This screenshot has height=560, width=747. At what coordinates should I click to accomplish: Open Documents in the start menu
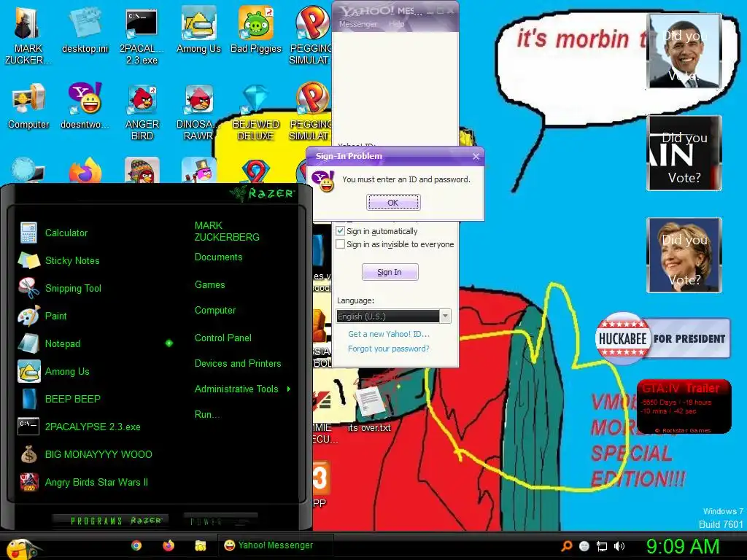[218, 257]
